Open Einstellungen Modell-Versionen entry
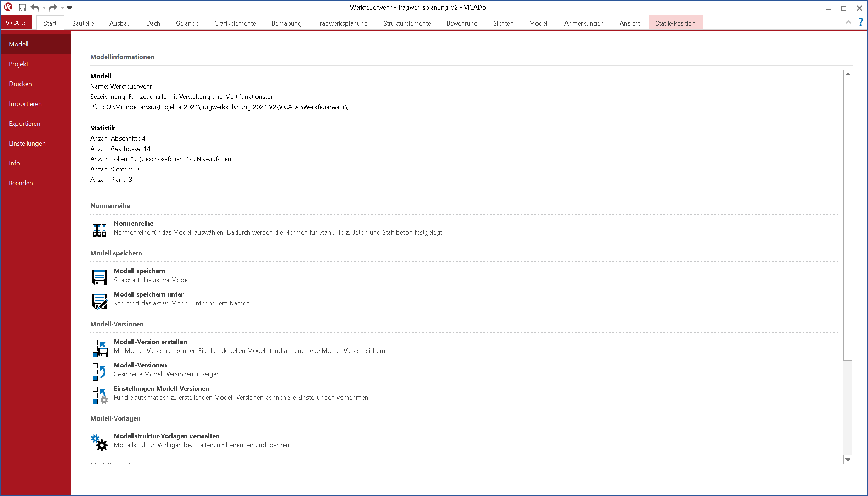This screenshot has height=496, width=868. point(162,388)
